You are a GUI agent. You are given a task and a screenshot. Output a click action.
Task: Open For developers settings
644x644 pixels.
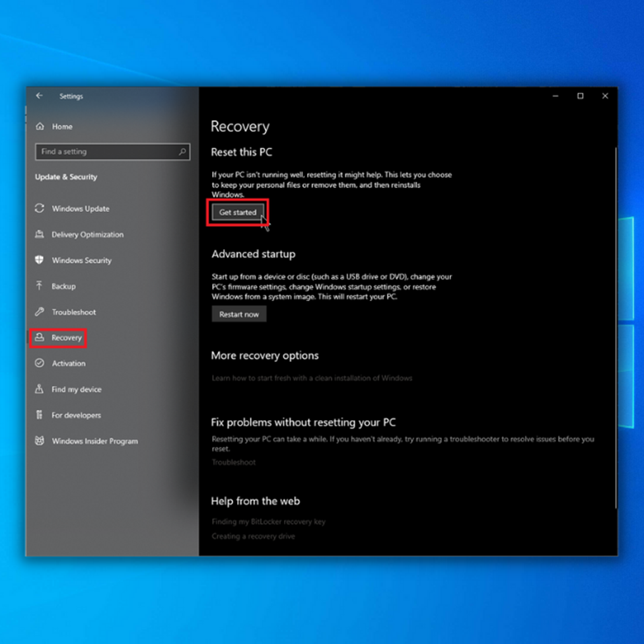pyautogui.click(x=77, y=415)
